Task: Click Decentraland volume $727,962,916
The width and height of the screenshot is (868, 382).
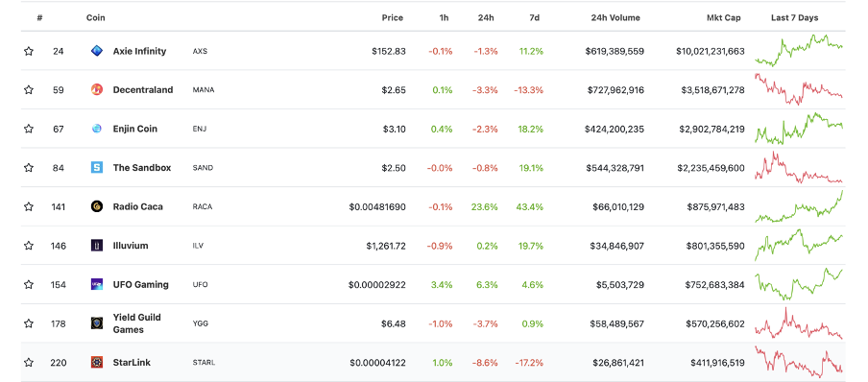Action: click(x=615, y=89)
